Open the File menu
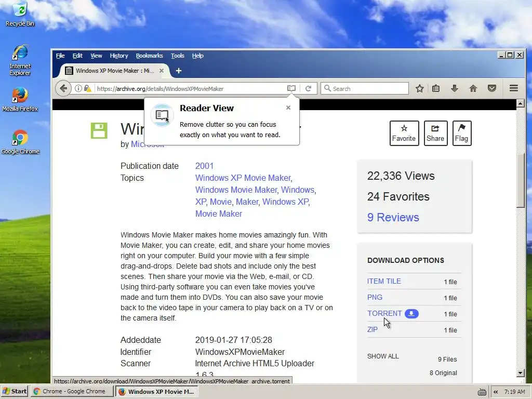Image resolution: width=532 pixels, height=399 pixels. coord(60,56)
